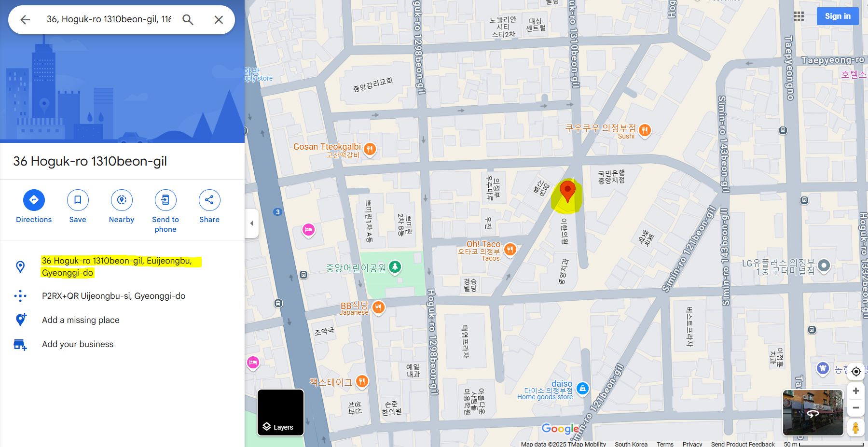Click the 조약국 map label

coord(324,331)
